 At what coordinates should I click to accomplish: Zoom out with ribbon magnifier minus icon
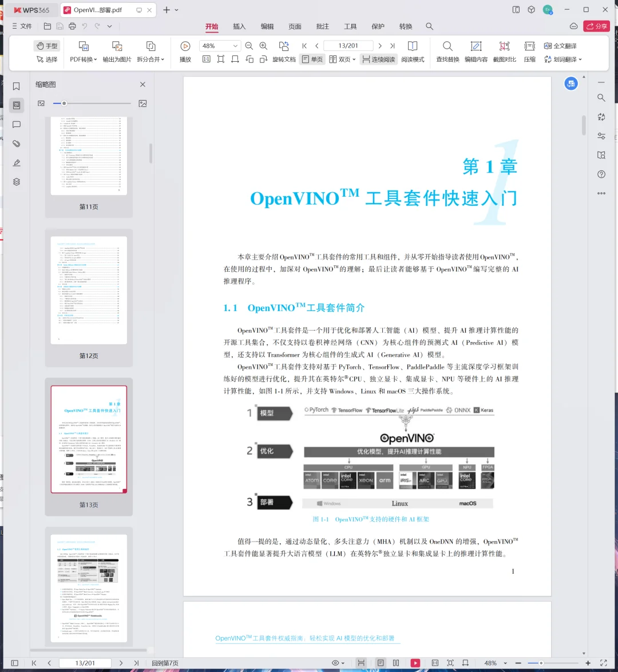(x=249, y=46)
